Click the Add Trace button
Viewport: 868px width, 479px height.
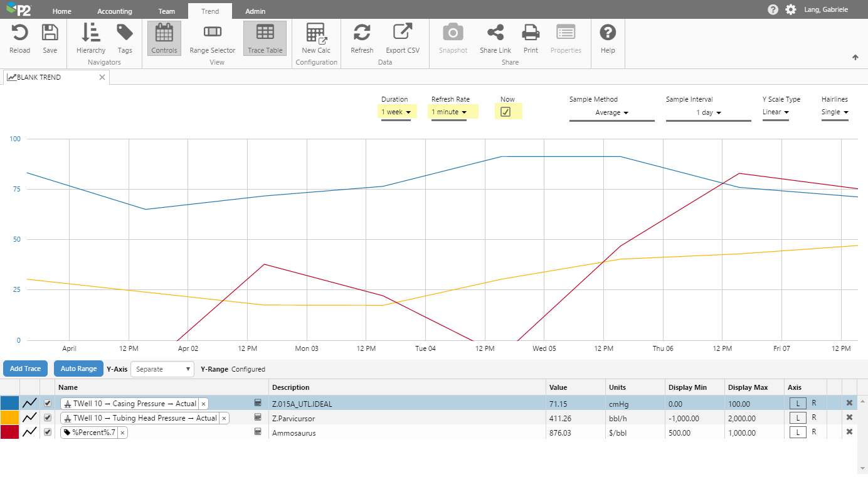coord(26,369)
